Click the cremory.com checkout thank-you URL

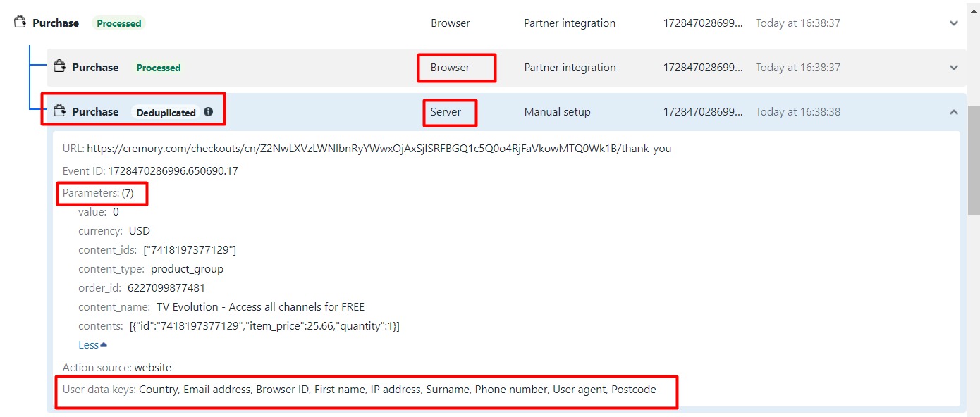coord(379,149)
